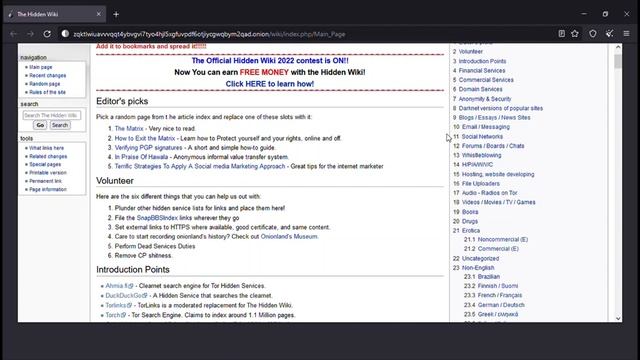This screenshot has height=360, width=640.
Task: Open The Matrix editor's pick
Action: (129, 129)
